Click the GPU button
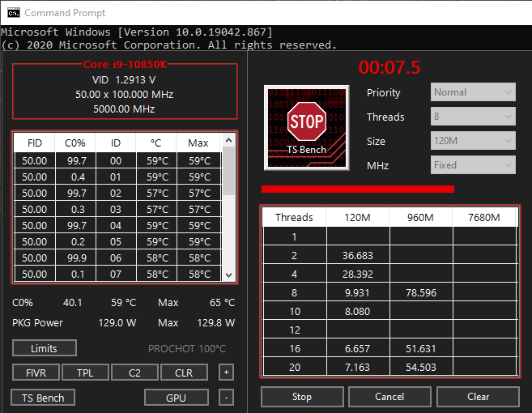Viewport: 532px width, 413px height. click(176, 398)
